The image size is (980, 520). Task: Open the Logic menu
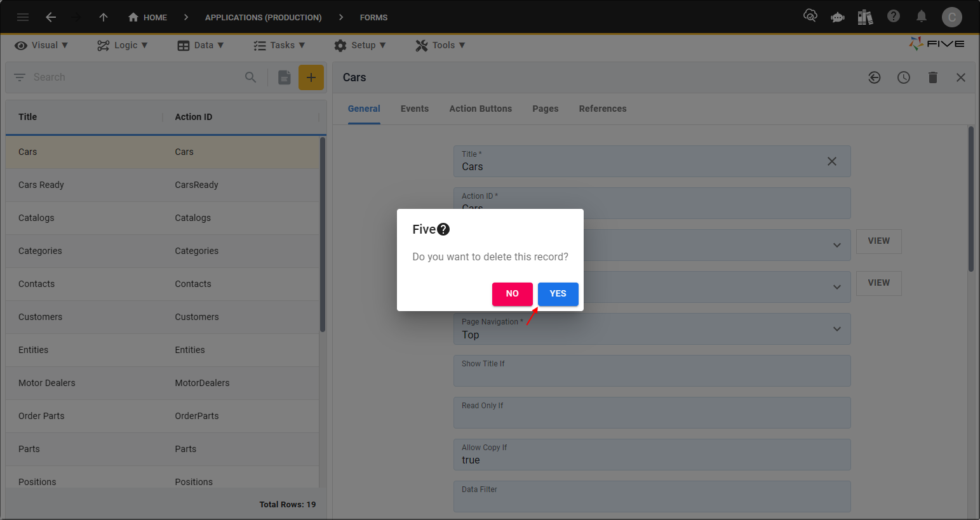[x=122, y=45]
